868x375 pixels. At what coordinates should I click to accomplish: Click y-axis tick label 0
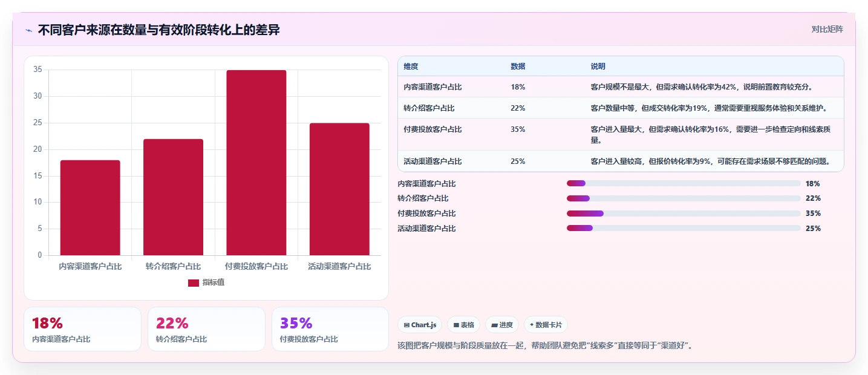(x=40, y=255)
